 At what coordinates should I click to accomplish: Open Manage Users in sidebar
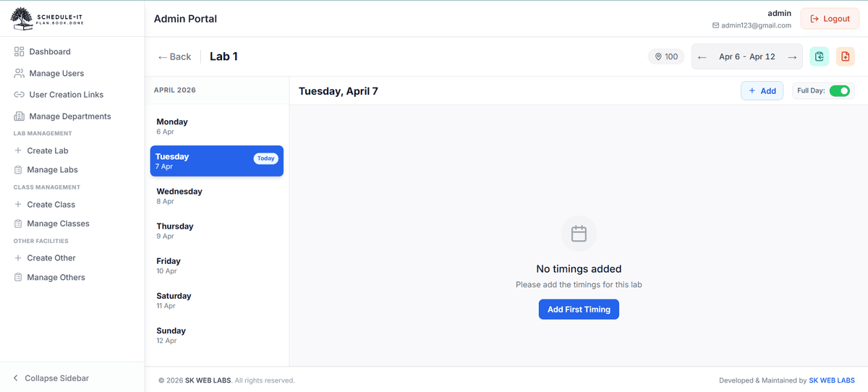(56, 73)
